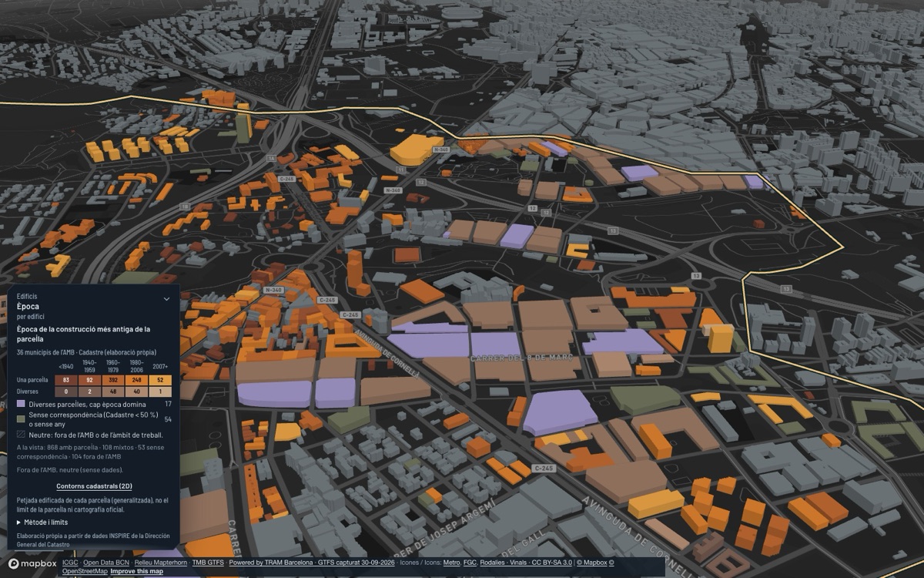This screenshot has height=578, width=924.
Task: Select the hatched Neutre legend swatch
Action: 22,434
